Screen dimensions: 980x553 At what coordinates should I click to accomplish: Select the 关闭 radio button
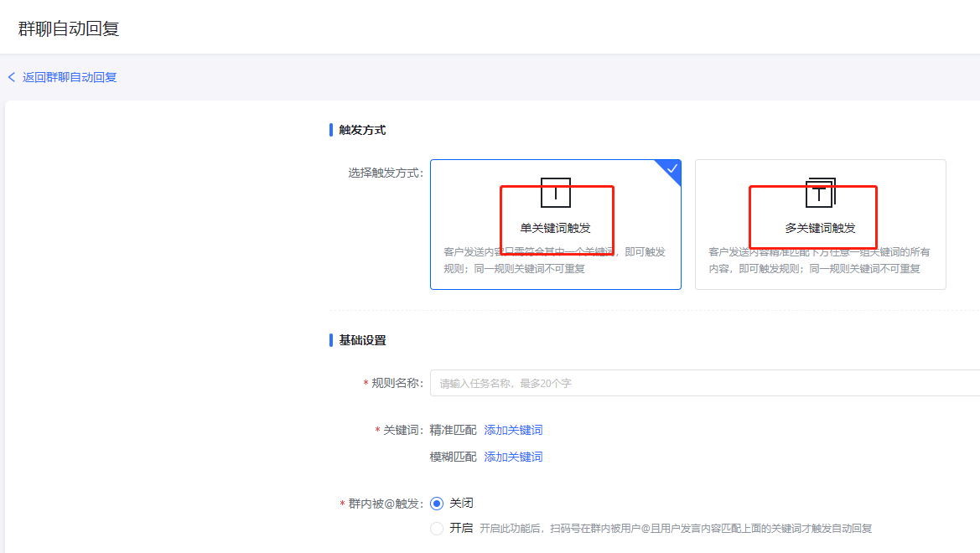[437, 504]
